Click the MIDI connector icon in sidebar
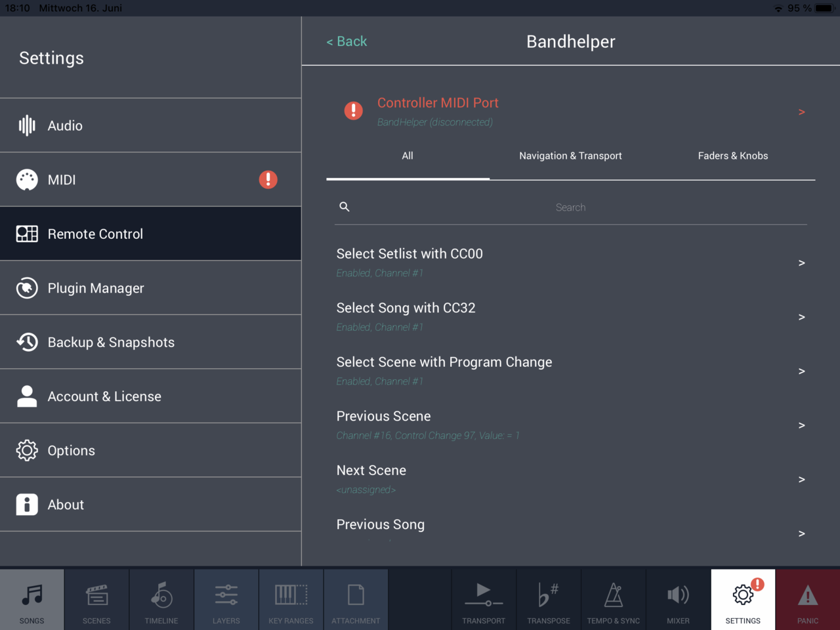Image resolution: width=840 pixels, height=630 pixels. pos(27,180)
